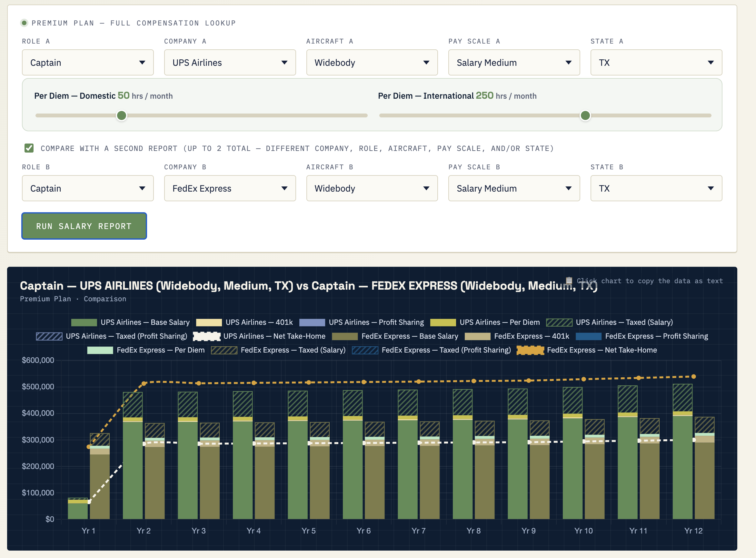Toggle UPS Airlines Base Salary legend swatch

click(84, 322)
